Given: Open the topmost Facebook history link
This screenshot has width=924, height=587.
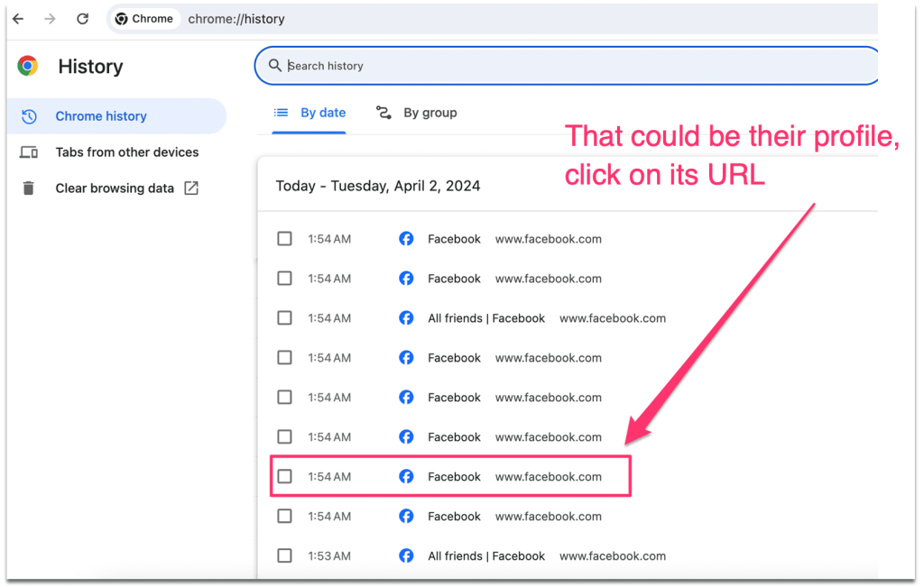Looking at the screenshot, I should point(455,239).
